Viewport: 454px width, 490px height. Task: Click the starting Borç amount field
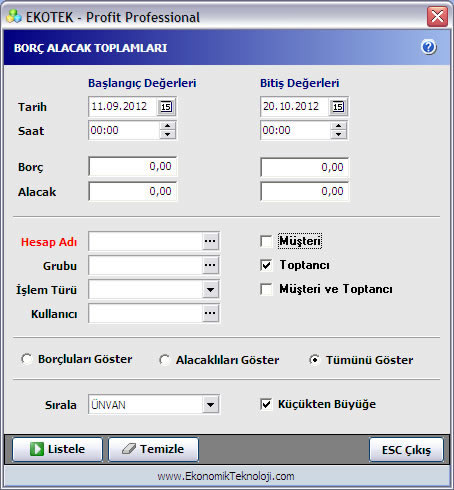(133, 166)
